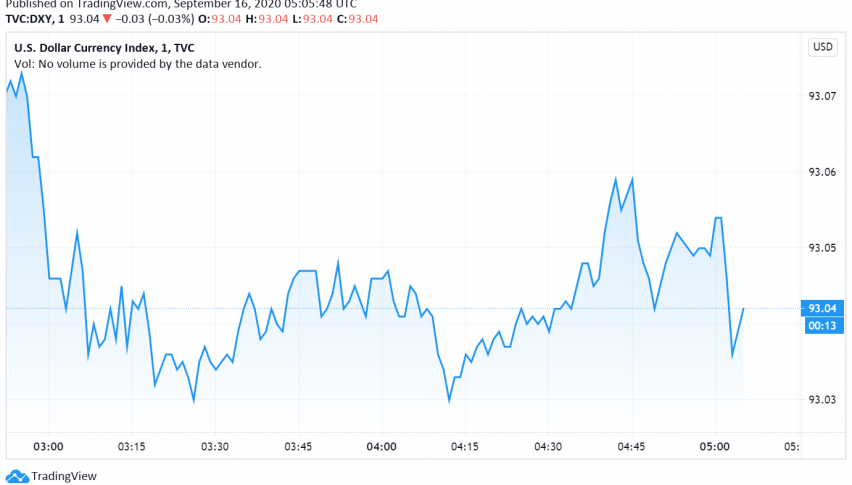Click the 03:15 time axis label
Screen dimensions: 852x485
point(131,447)
